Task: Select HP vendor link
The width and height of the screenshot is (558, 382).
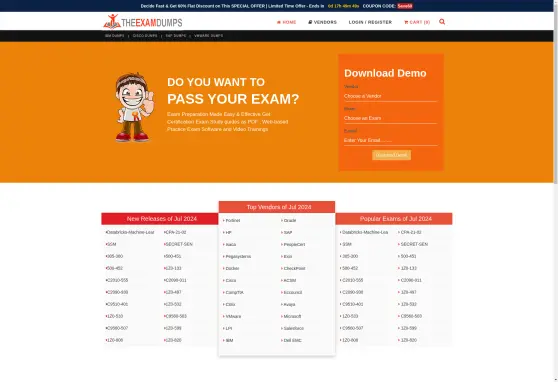Action: click(228, 233)
